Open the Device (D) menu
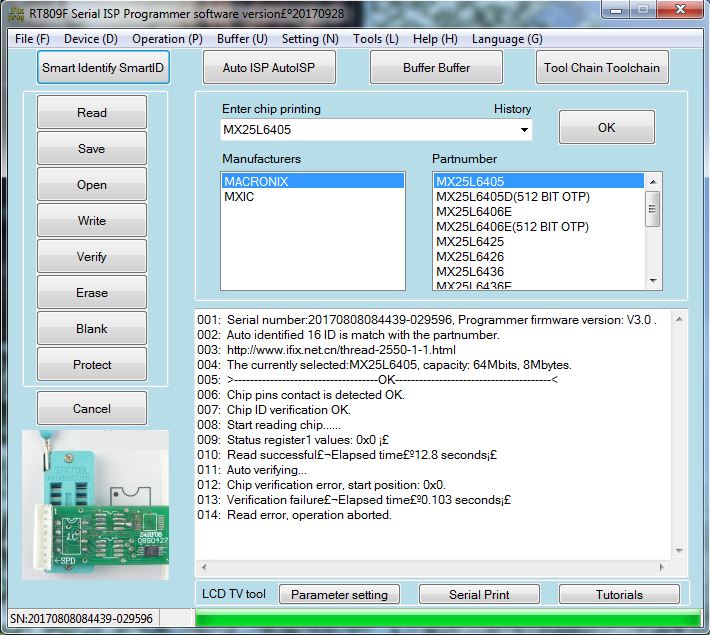Viewport: 710px width, 635px height. click(x=91, y=39)
